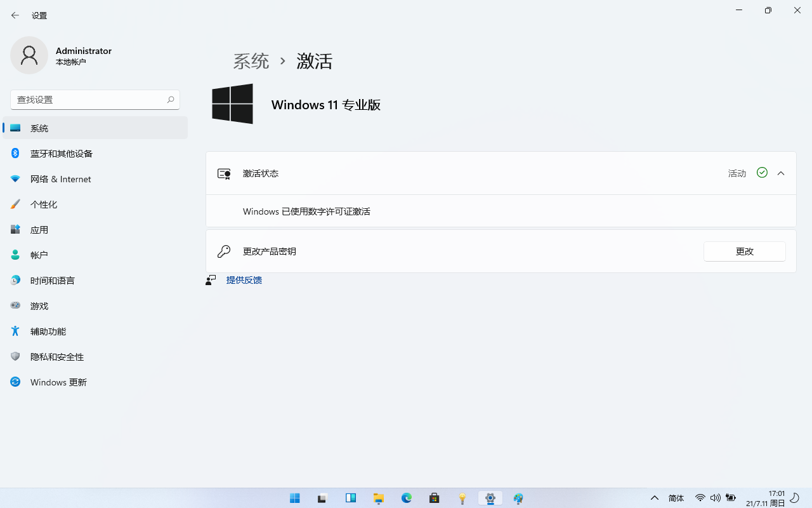Image resolution: width=812 pixels, height=508 pixels.
Task: Open the 提供反馈 link
Action: (x=244, y=280)
